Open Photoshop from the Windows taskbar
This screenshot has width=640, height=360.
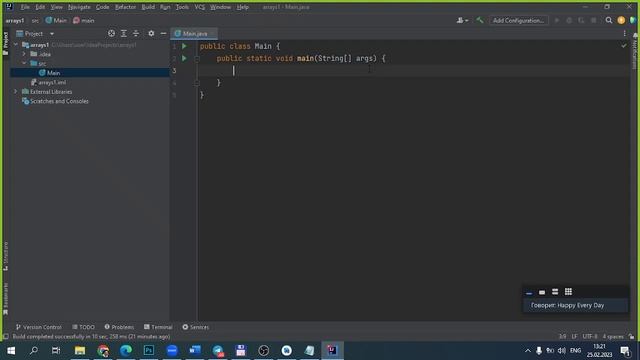(149, 350)
